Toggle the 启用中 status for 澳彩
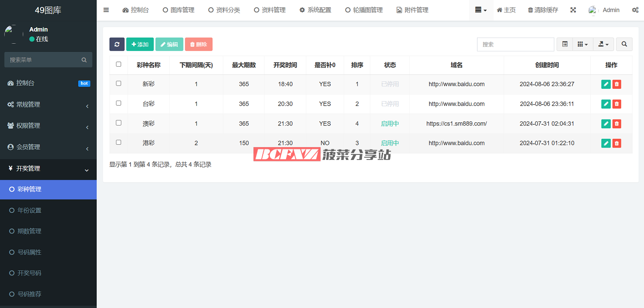 [x=390, y=124]
